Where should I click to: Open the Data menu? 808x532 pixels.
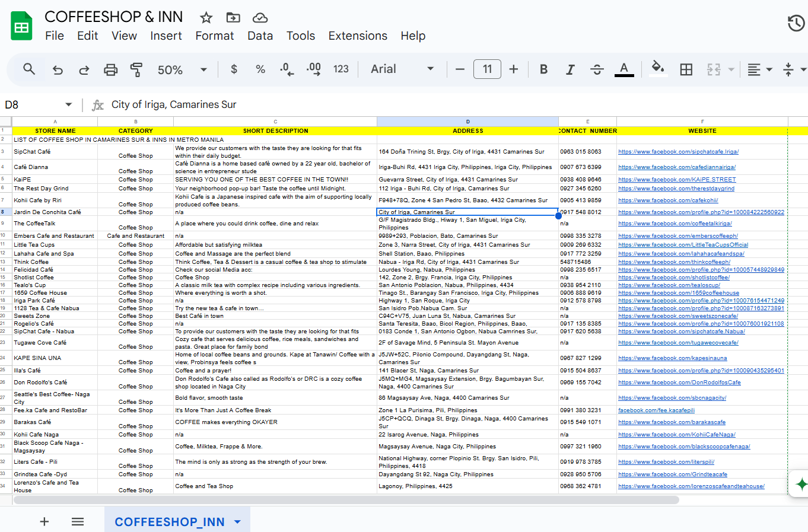[260, 36]
